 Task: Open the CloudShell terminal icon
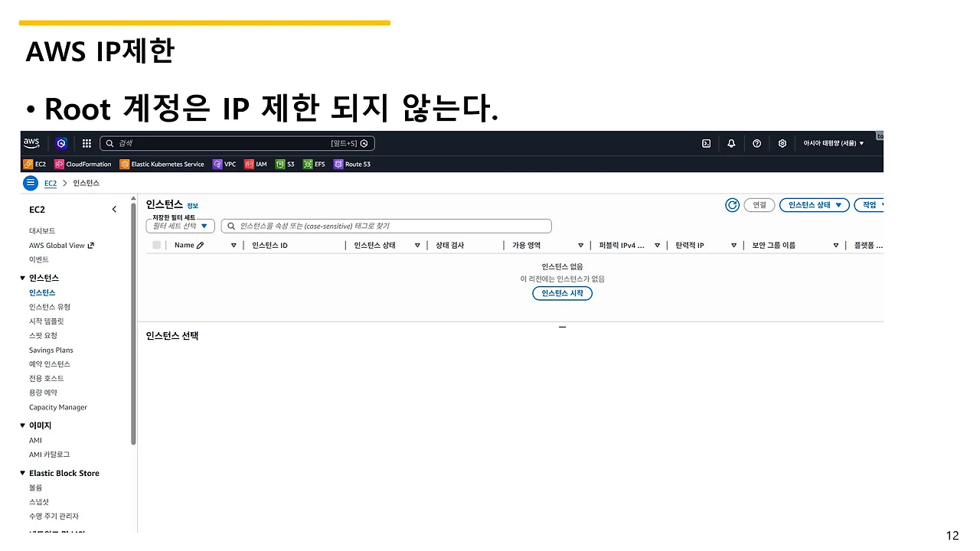click(705, 143)
